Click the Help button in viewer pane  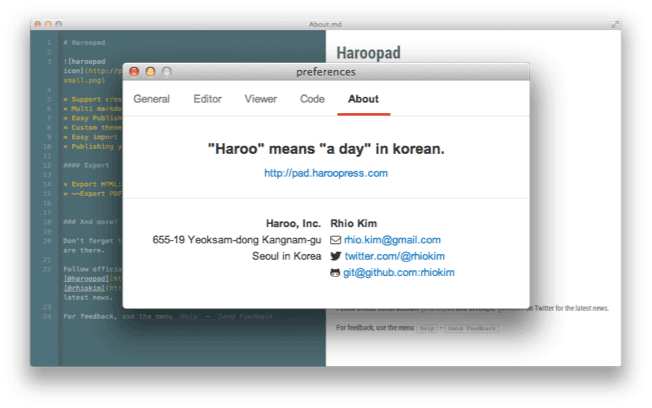click(426, 328)
